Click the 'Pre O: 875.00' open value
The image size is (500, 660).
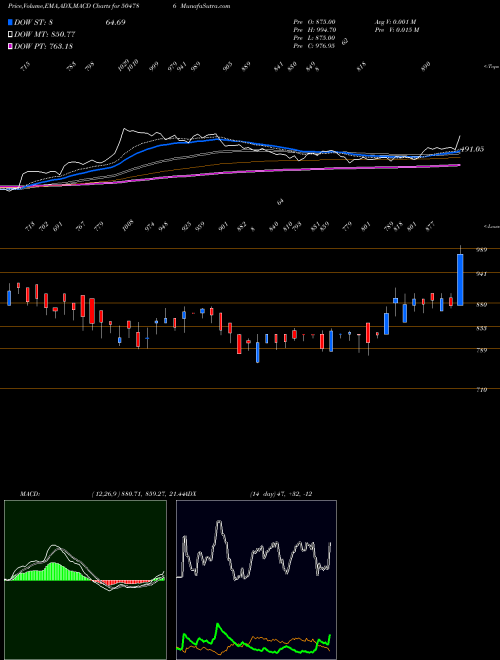coord(314,22)
